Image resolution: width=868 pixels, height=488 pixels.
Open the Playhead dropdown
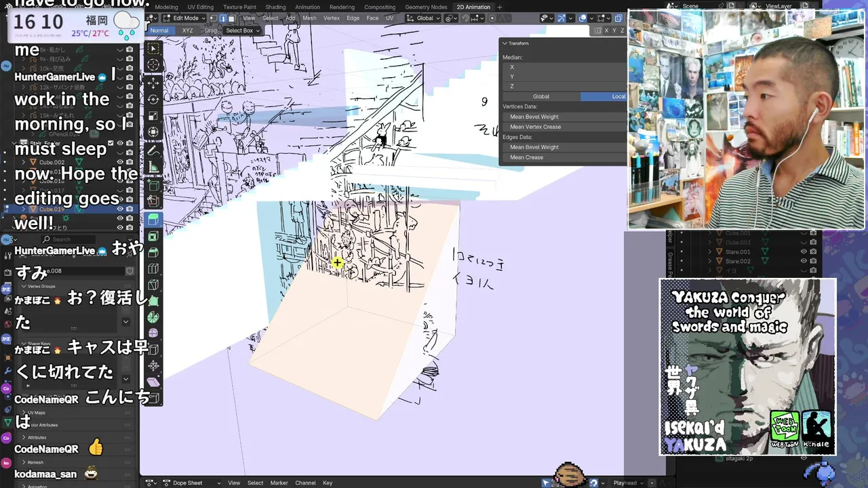tap(629, 483)
